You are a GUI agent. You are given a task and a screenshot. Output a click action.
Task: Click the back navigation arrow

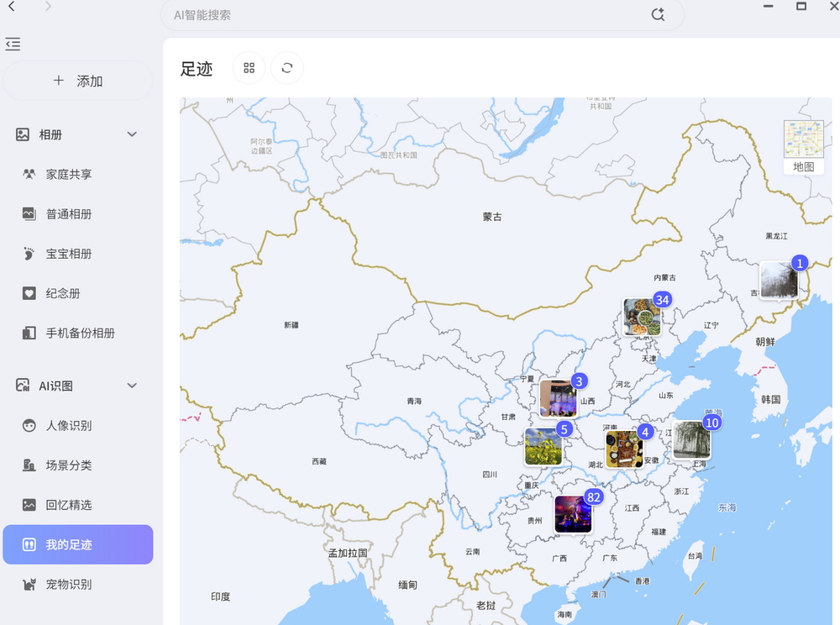pos(12,7)
